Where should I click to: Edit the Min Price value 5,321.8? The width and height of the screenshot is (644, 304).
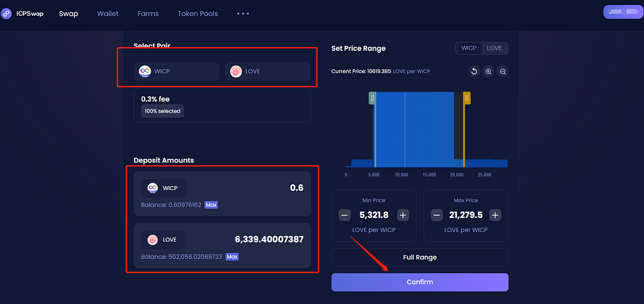pos(374,215)
